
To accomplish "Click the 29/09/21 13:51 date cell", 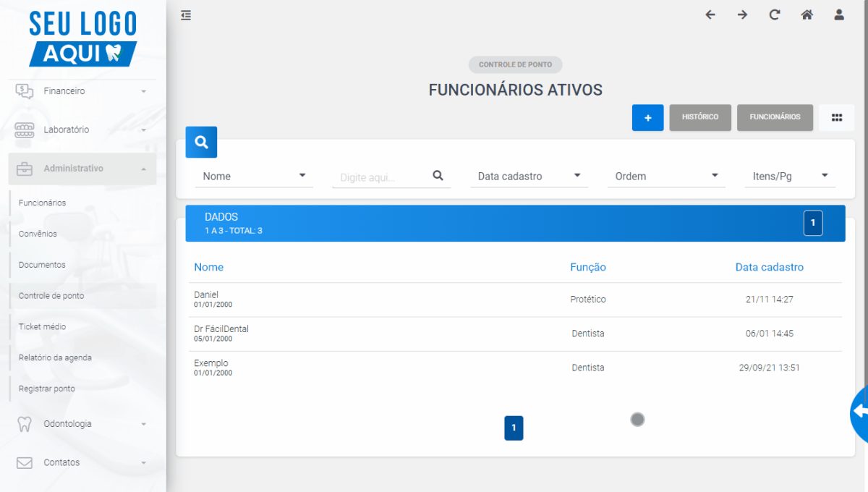I will 770,368.
